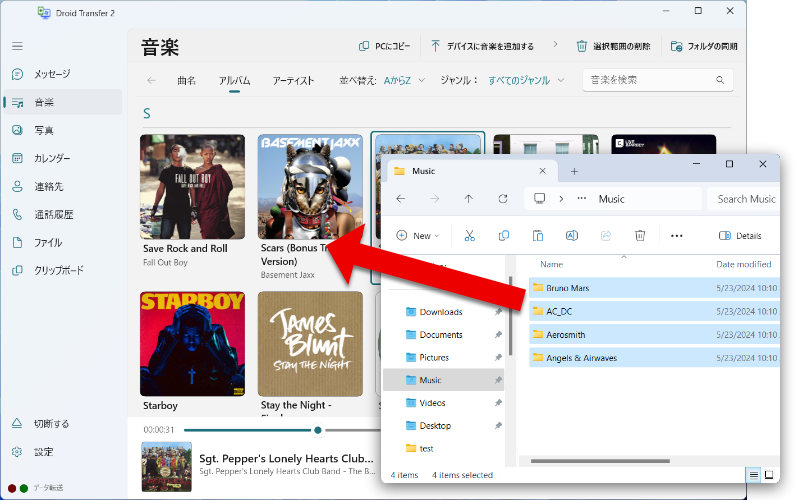This screenshot has width=800, height=500.
Task: Open Downloads in the Explorer navigation pane
Action: click(x=443, y=312)
